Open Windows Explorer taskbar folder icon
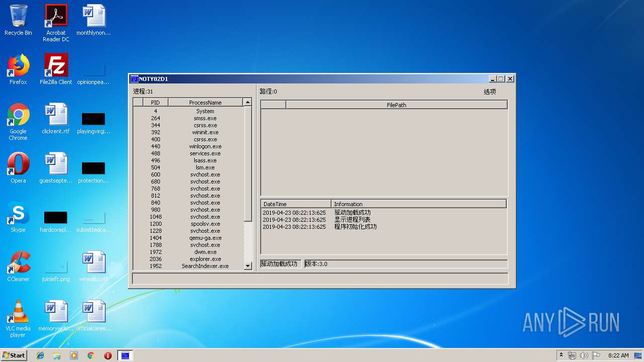 click(57, 355)
